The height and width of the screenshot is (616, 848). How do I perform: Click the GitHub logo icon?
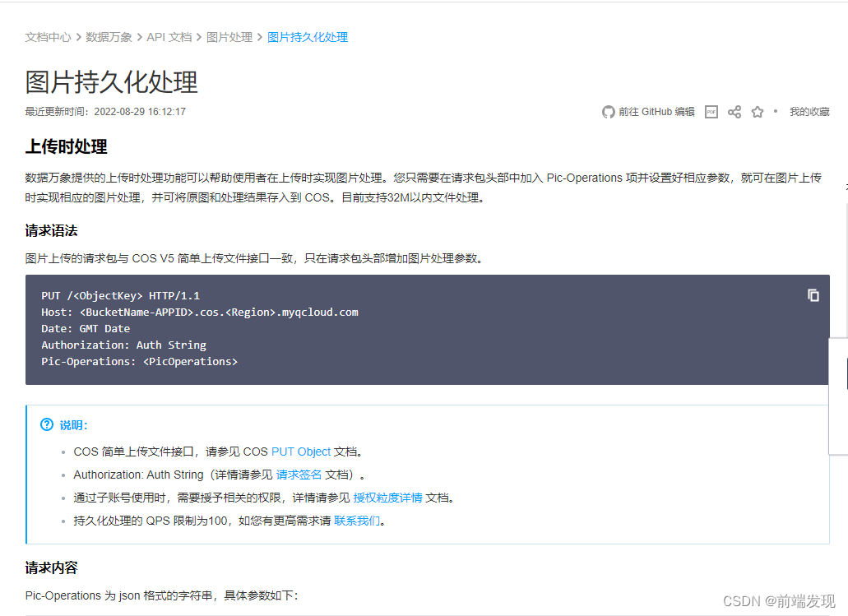coord(607,112)
